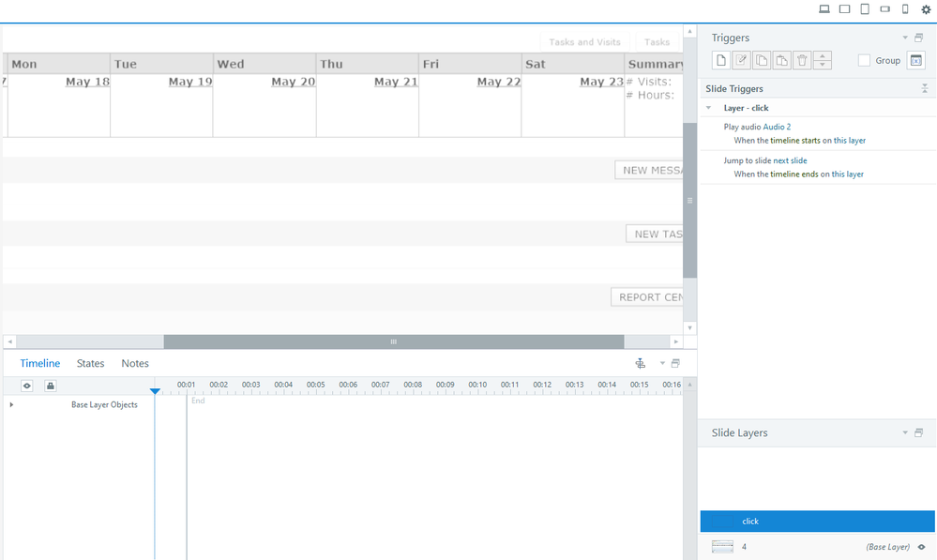
Task: Toggle lock all timeline objects
Action: pos(51,386)
